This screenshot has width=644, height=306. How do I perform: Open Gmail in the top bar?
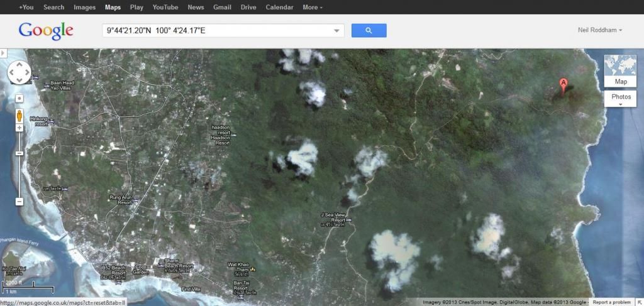[x=222, y=7]
